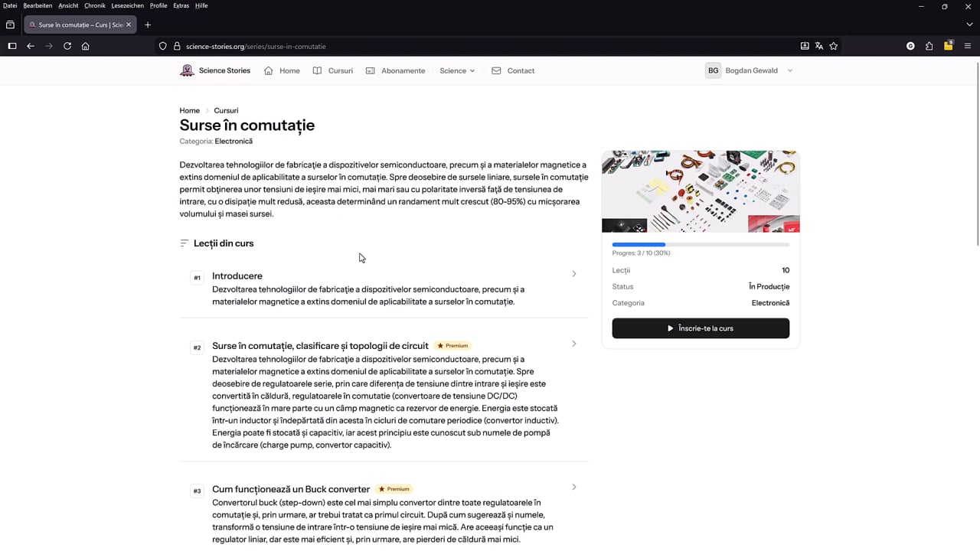This screenshot has width=980, height=551.
Task: Click the URL address field
Action: (x=490, y=46)
